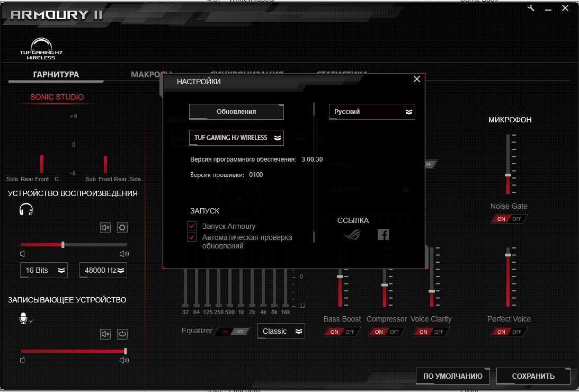Image resolution: width=579 pixels, height=392 pixels.
Task: Click the playback device headphones icon
Action: click(x=26, y=210)
